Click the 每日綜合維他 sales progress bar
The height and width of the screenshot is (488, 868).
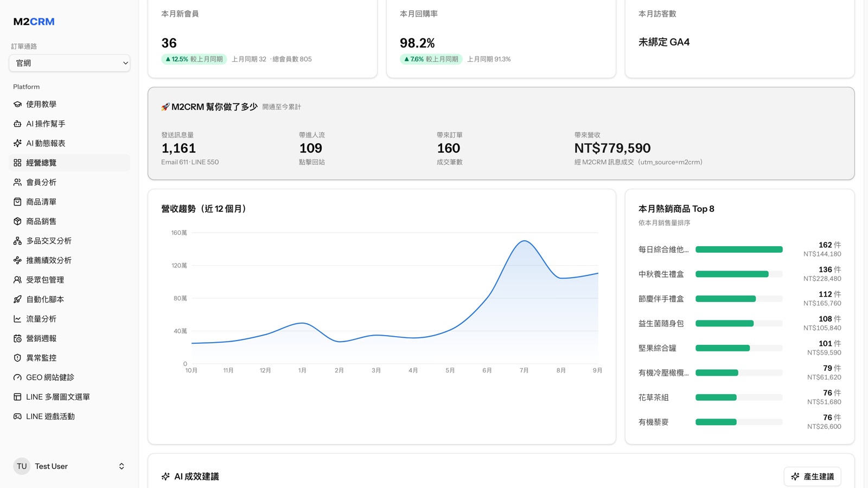click(x=739, y=249)
